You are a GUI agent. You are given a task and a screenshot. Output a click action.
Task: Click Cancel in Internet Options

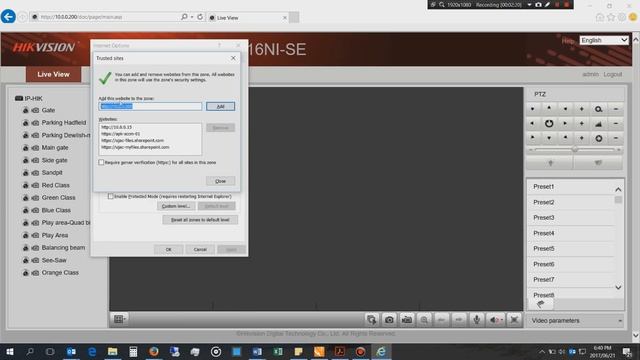pos(200,249)
